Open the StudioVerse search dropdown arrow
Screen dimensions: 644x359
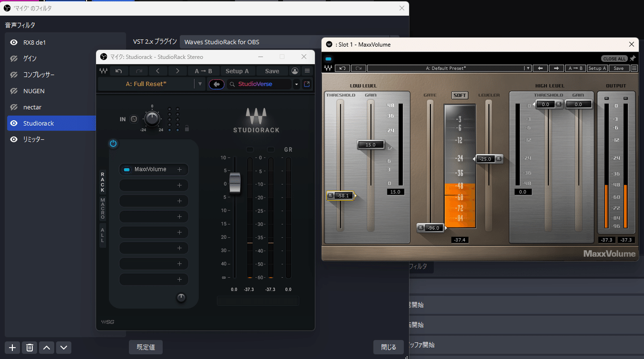297,84
